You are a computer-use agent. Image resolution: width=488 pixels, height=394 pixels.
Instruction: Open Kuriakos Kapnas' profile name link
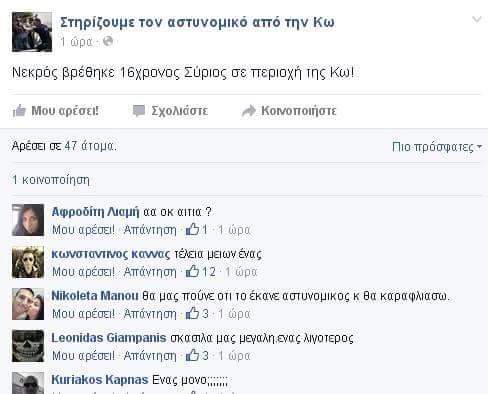click(100, 380)
